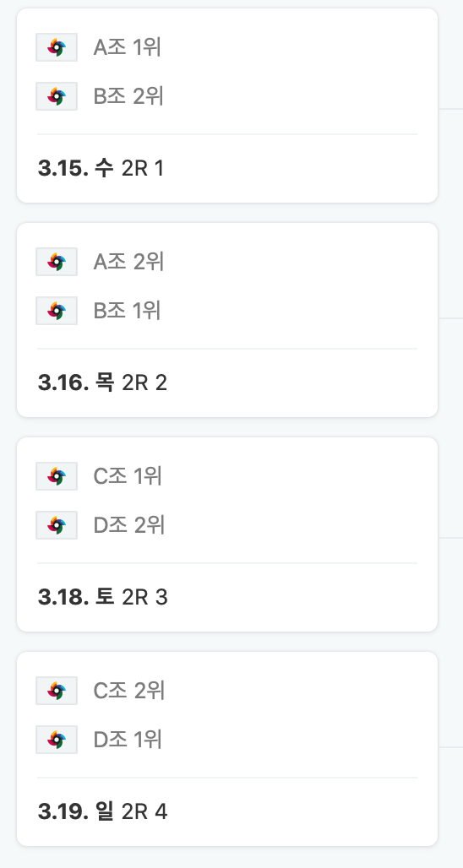463x868 pixels.
Task: Open the 3.15. 수 2R 1 match
Action: (227, 106)
